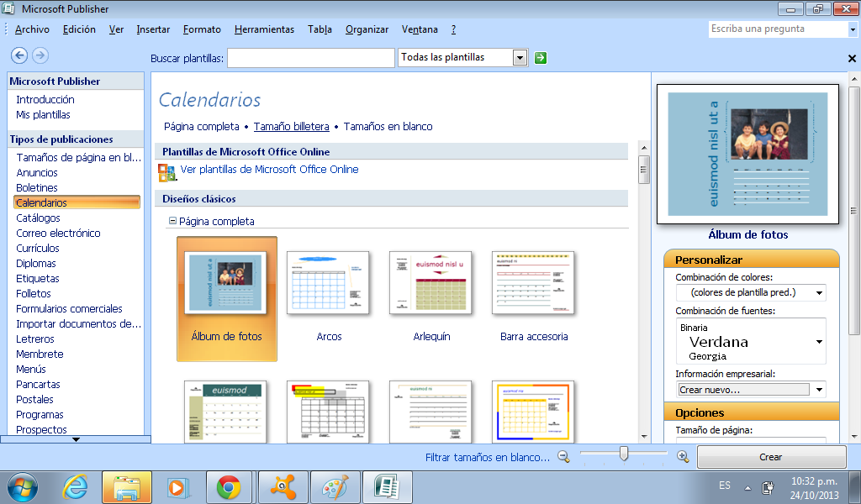
Task: Show hidden system tray icons
Action: [x=747, y=487]
